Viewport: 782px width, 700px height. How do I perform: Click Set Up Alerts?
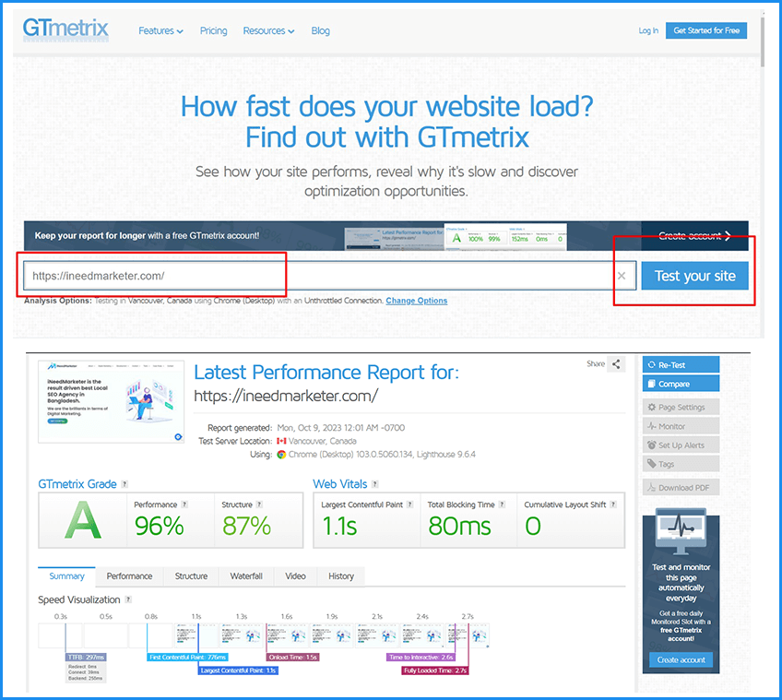pos(681,445)
